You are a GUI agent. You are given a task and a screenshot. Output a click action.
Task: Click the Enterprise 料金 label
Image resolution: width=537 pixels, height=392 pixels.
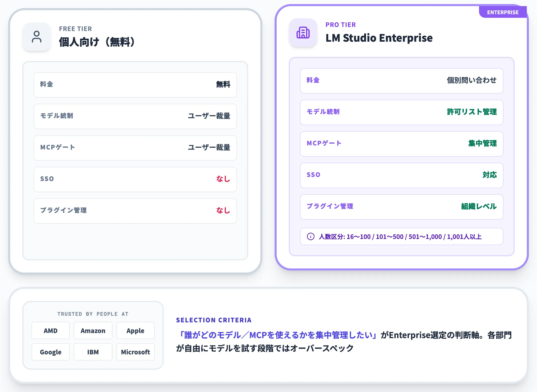(313, 80)
